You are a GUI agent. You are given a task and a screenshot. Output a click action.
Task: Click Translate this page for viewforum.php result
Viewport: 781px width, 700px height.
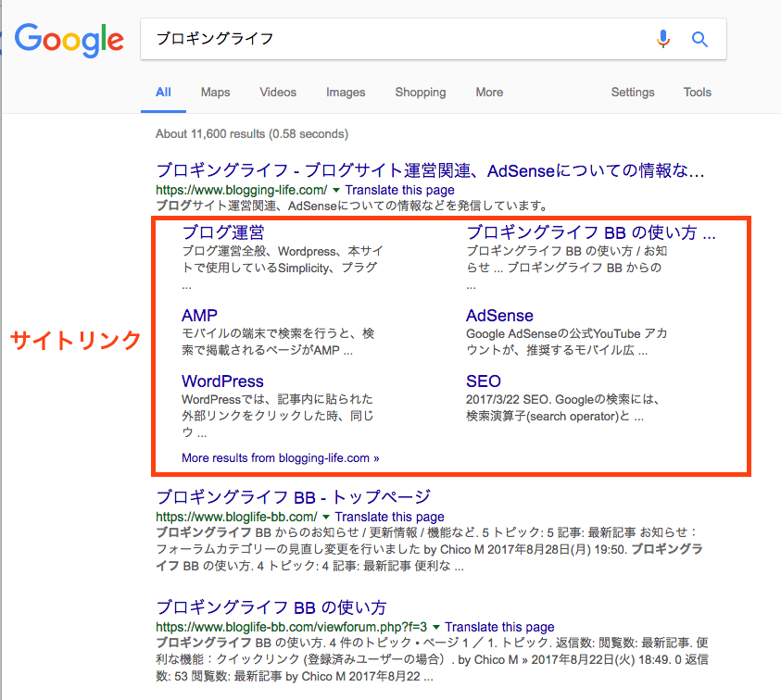click(x=499, y=627)
